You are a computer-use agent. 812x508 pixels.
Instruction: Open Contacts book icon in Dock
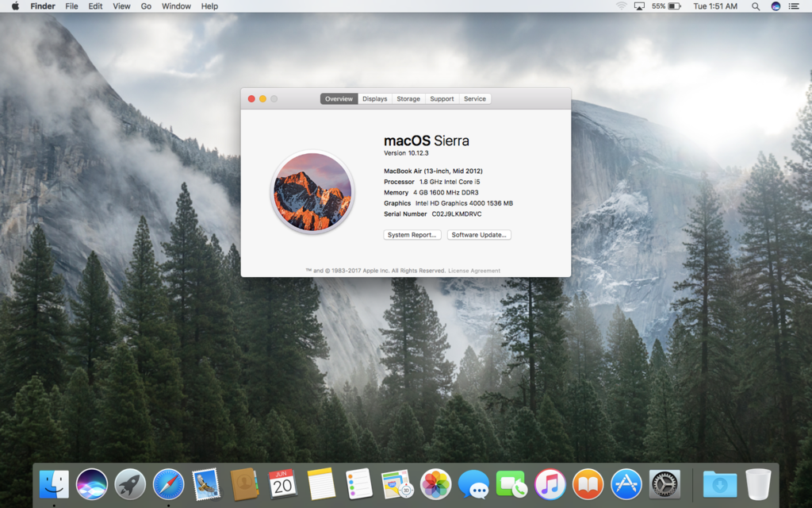244,484
